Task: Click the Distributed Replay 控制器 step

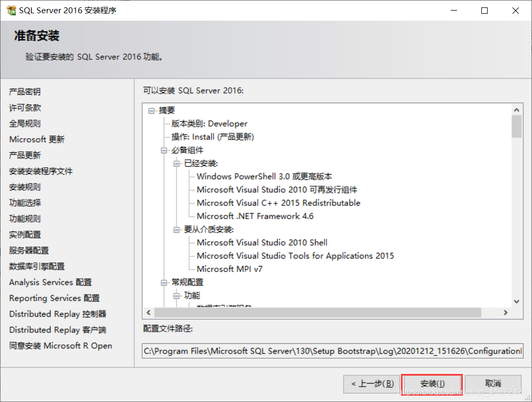Action: [x=58, y=314]
